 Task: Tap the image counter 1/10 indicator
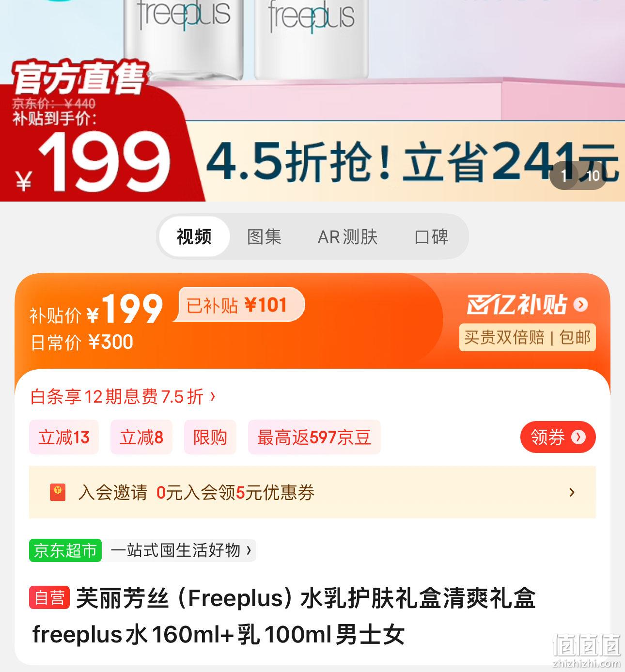pos(578,175)
